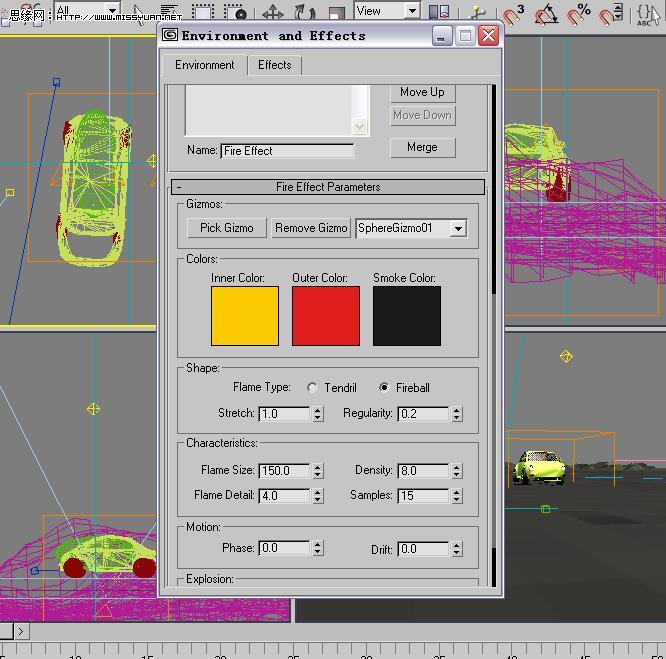This screenshot has height=659, width=666.
Task: Click the Pick Gizmo button
Action: point(227,228)
